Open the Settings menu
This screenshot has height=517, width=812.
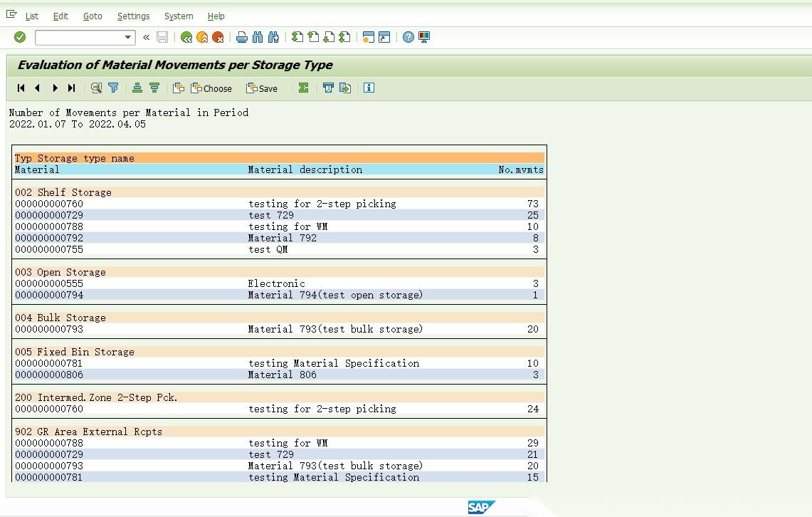[x=133, y=16]
